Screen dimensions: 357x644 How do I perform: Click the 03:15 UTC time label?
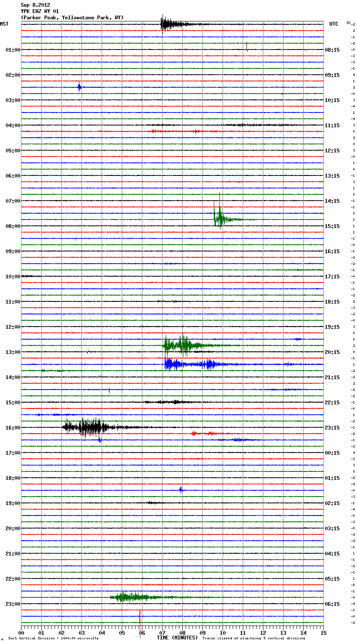[x=332, y=529]
